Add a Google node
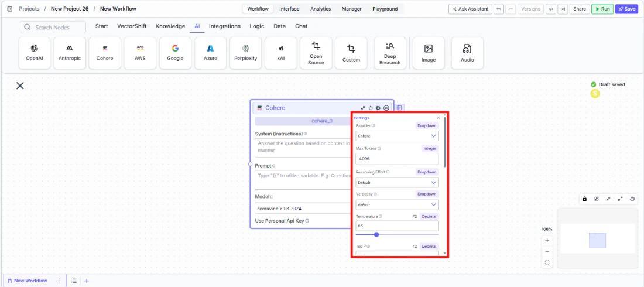The height and width of the screenshot is (287, 644). click(x=176, y=53)
